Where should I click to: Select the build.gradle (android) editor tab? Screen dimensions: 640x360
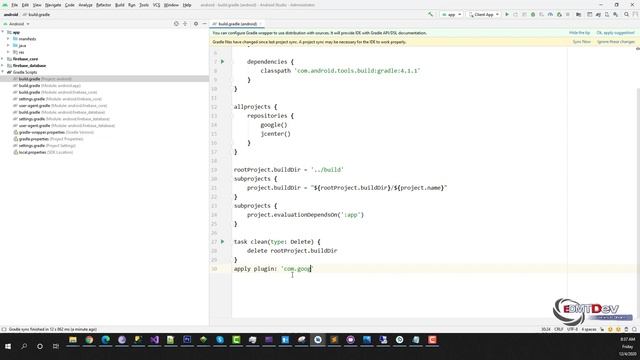tap(237, 24)
